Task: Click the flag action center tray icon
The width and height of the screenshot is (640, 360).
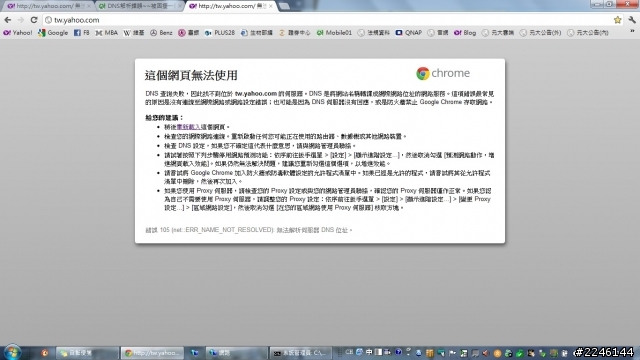Action: pos(452,353)
